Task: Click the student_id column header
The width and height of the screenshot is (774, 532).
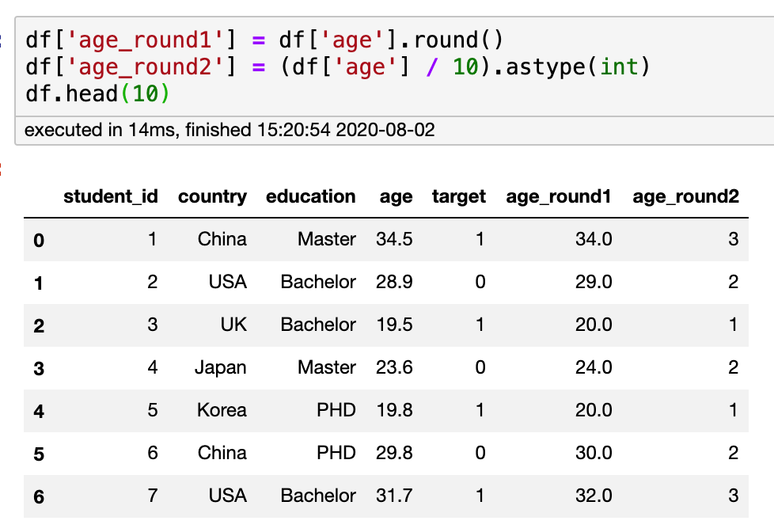Action: click(111, 196)
